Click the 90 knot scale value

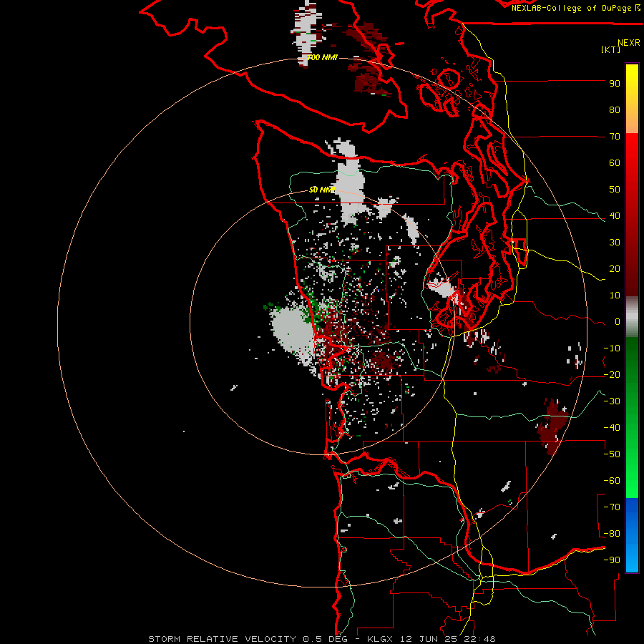(x=615, y=84)
